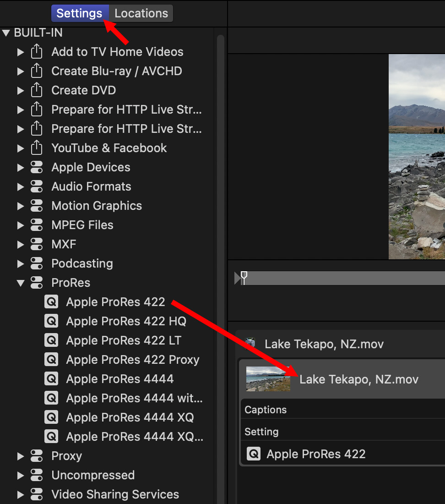Select the Apple ProRes 422 Proxy preset

tap(132, 360)
